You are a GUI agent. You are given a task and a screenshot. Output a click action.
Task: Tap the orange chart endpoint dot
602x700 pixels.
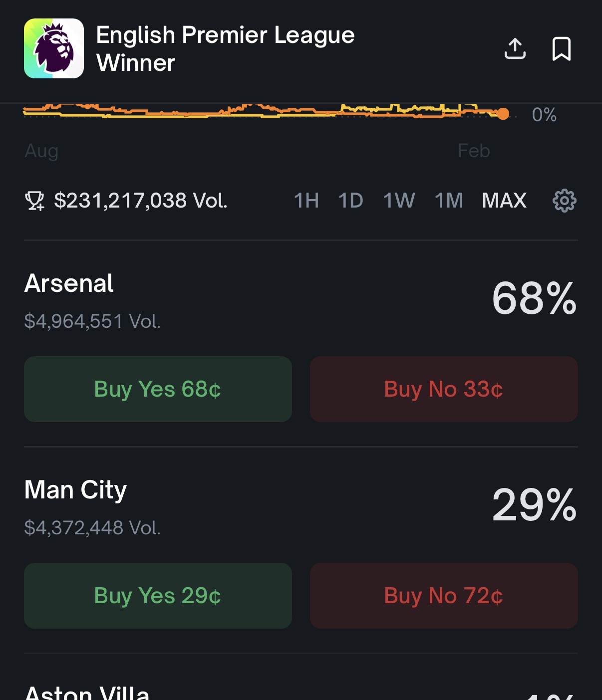(503, 114)
